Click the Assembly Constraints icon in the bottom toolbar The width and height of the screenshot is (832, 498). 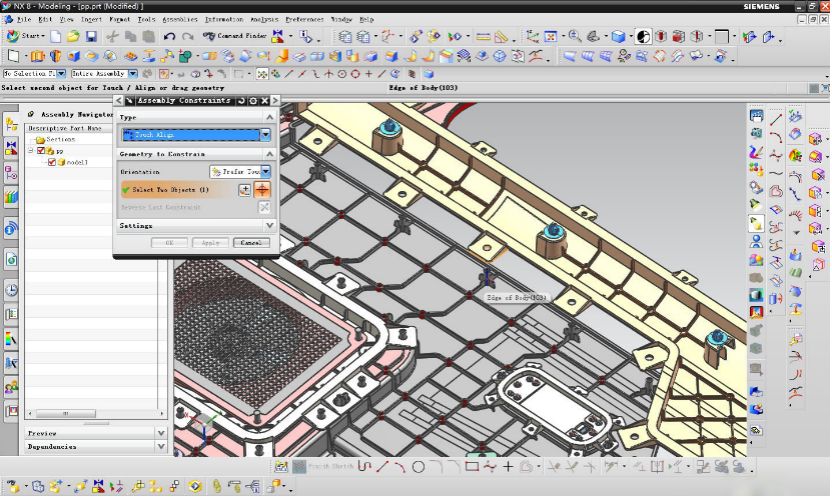click(x=99, y=486)
